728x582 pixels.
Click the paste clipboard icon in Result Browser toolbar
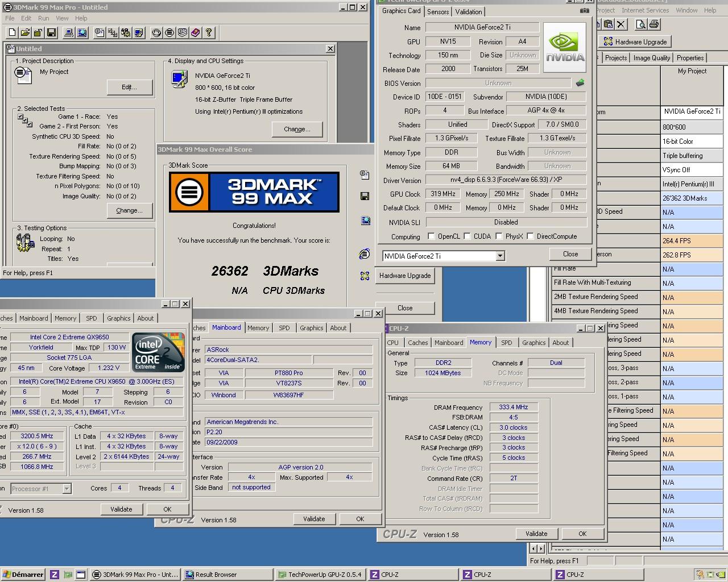click(x=608, y=24)
